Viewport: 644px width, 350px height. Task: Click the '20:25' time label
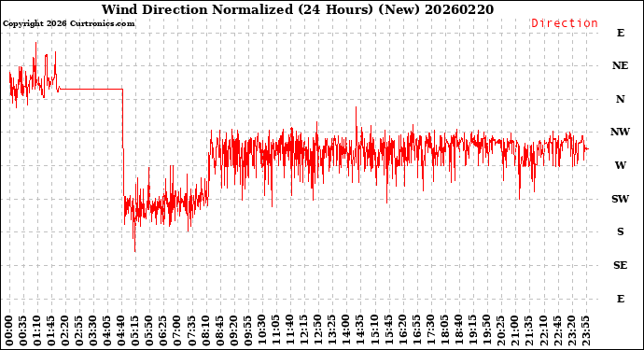(501, 331)
